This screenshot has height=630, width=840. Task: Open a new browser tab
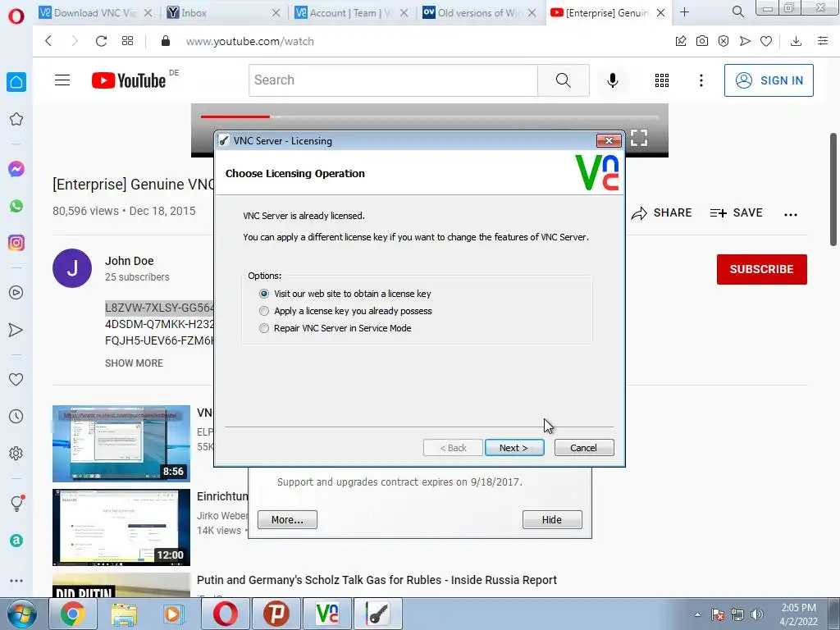pyautogui.click(x=684, y=12)
